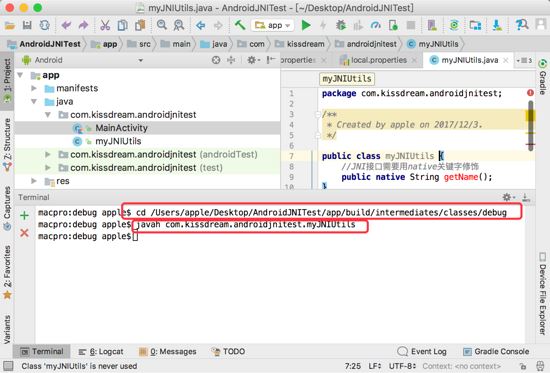Debug the app with the bug icon

(341, 25)
